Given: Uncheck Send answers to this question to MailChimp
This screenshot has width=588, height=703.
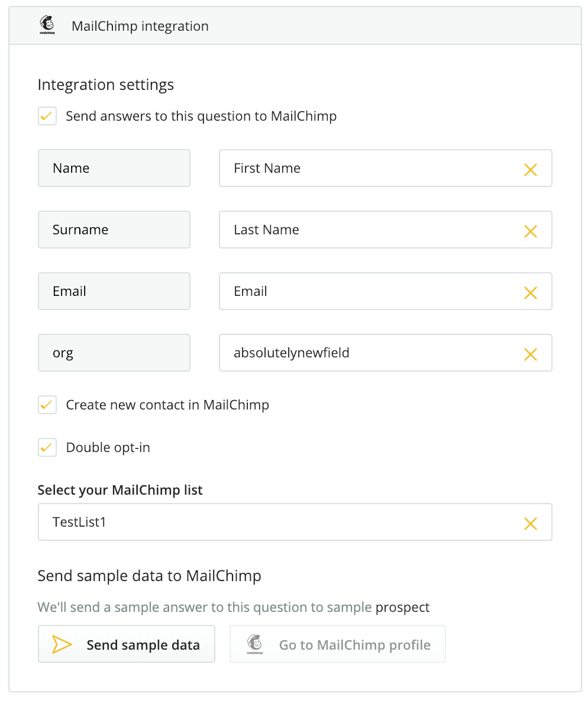Looking at the screenshot, I should [x=47, y=116].
